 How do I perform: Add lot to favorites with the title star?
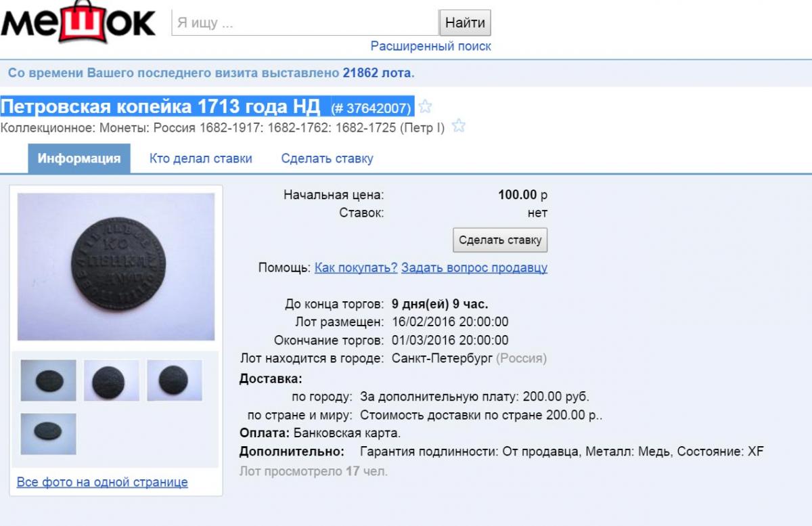(x=425, y=107)
